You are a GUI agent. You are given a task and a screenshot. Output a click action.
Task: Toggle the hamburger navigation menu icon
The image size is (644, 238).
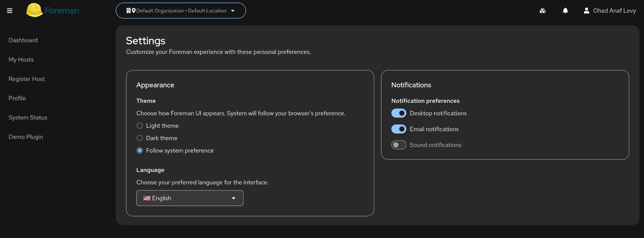[10, 11]
